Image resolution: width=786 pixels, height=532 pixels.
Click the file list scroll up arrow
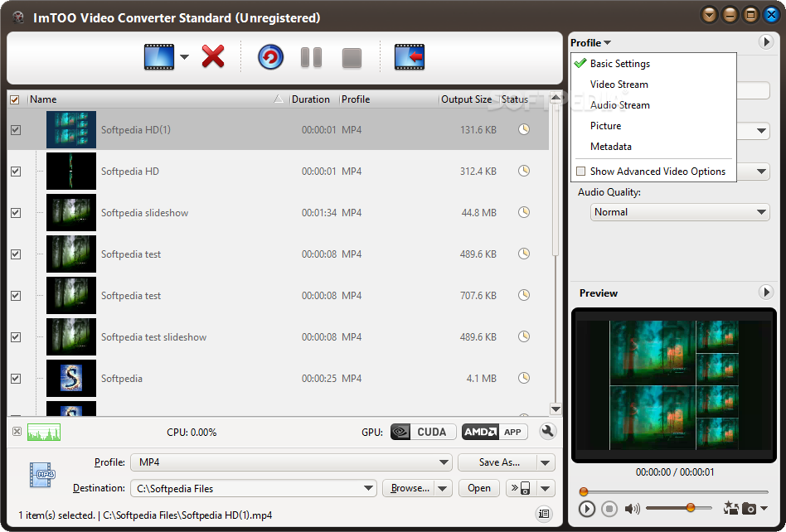556,98
